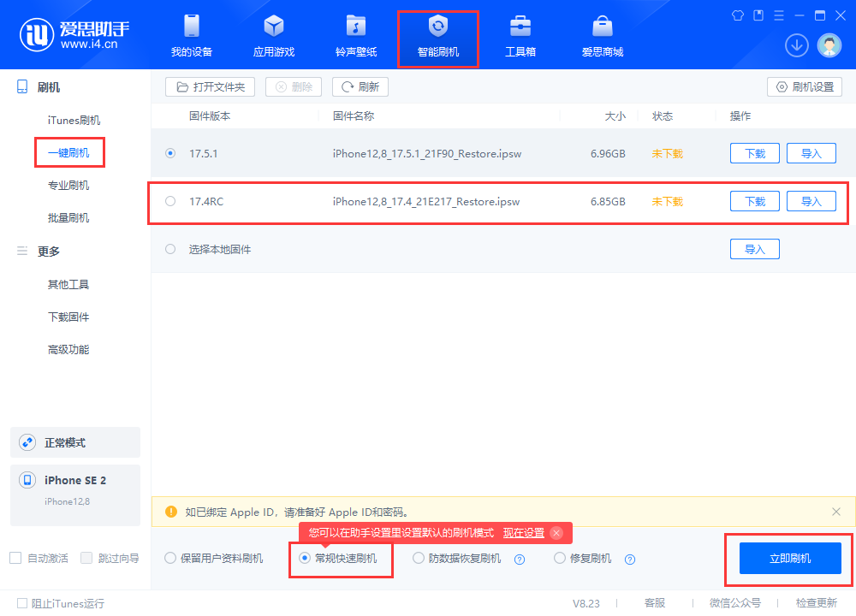
Task: Click the 现在设置 link
Action: [524, 533]
